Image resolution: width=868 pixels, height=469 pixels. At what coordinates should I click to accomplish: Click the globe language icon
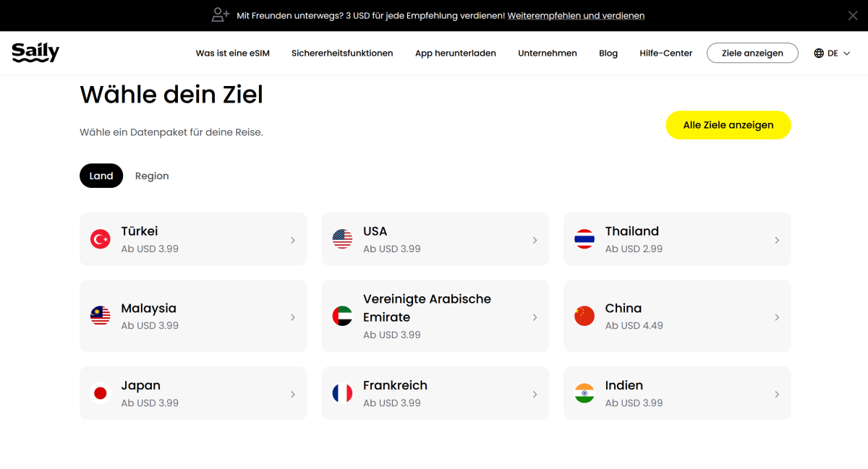(819, 53)
